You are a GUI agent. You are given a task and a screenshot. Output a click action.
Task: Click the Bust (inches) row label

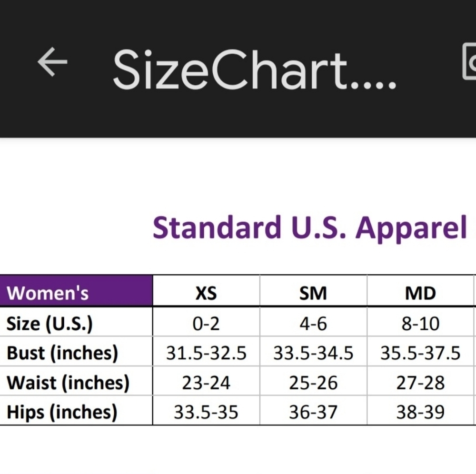tap(62, 353)
